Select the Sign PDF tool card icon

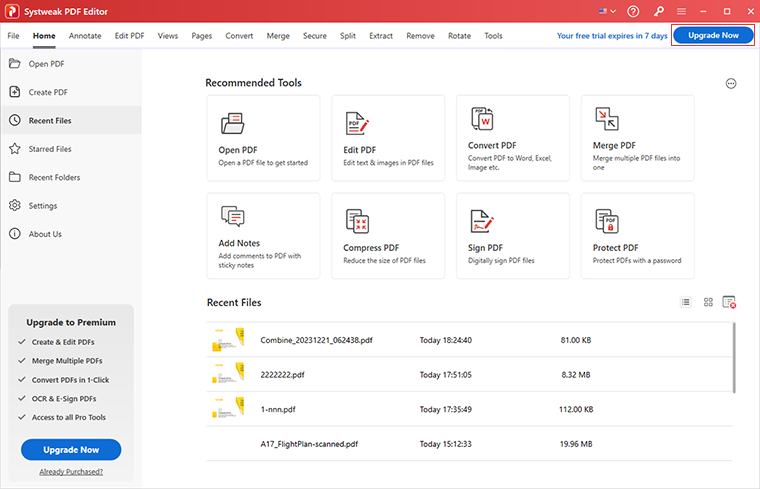(x=482, y=221)
